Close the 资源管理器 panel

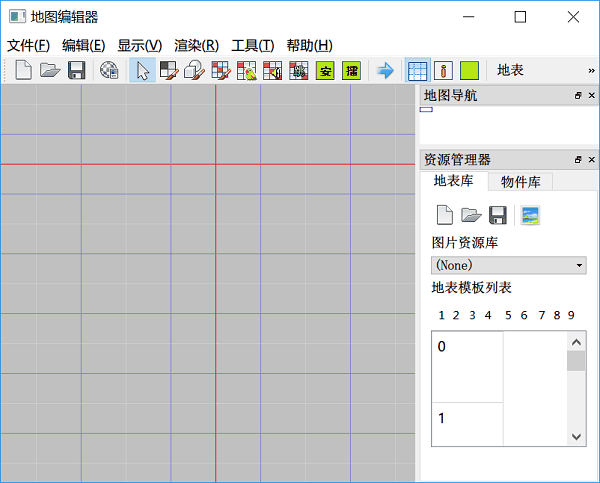(591, 159)
